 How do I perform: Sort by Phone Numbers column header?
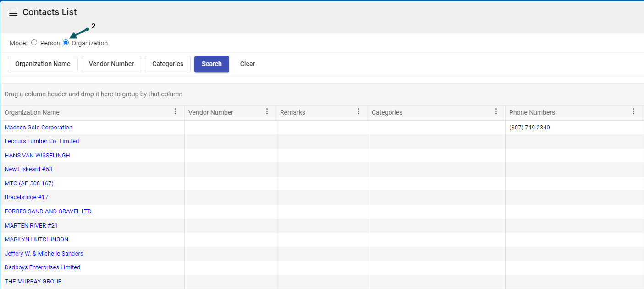(x=532, y=112)
